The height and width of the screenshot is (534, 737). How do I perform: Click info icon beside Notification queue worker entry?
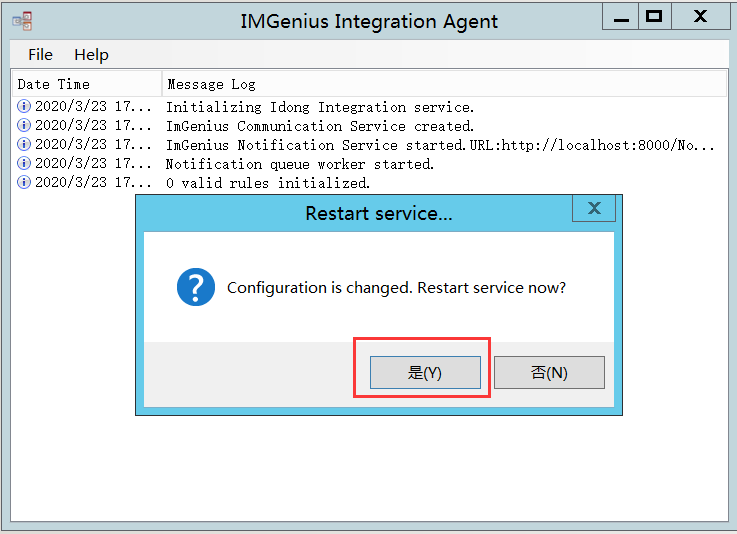pyautogui.click(x=25, y=164)
